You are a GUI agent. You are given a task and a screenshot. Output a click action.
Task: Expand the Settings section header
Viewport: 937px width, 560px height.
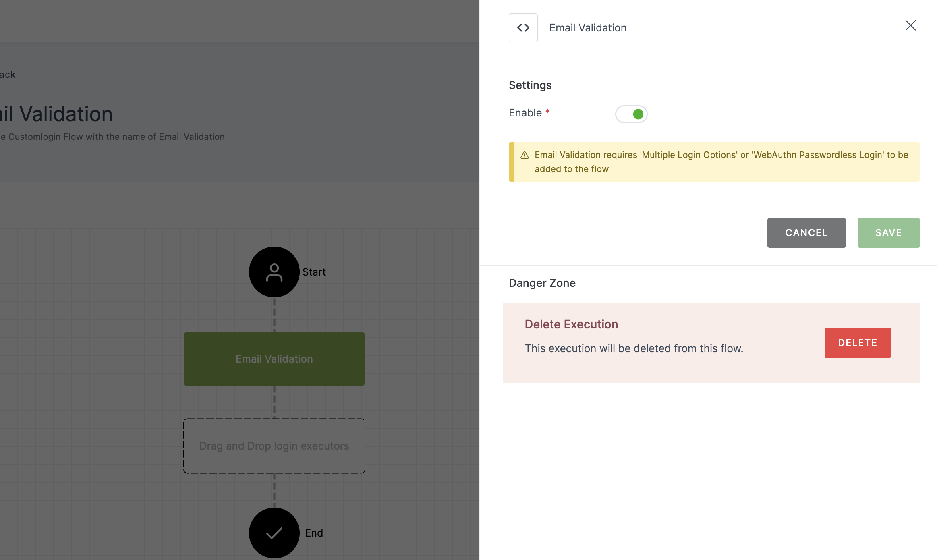point(530,85)
